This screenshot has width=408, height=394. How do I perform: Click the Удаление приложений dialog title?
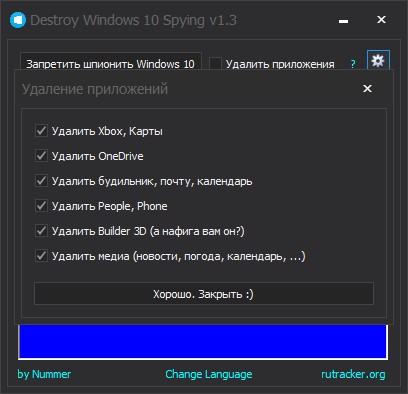95,89
